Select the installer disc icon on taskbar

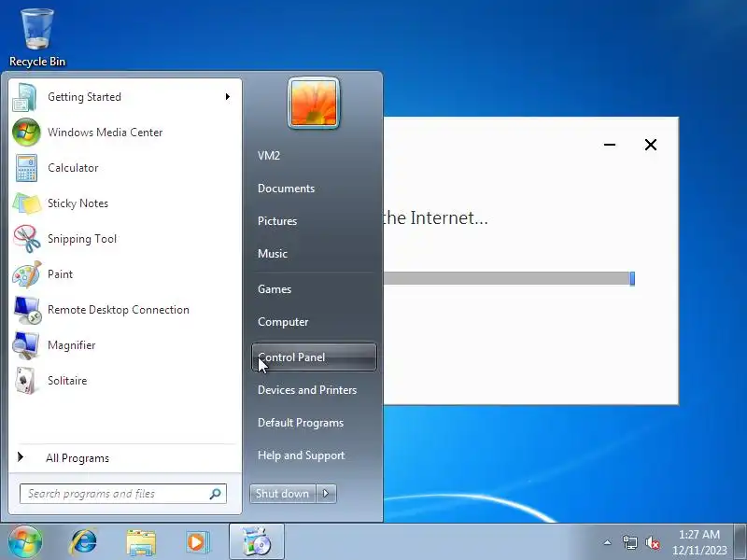[x=256, y=542]
